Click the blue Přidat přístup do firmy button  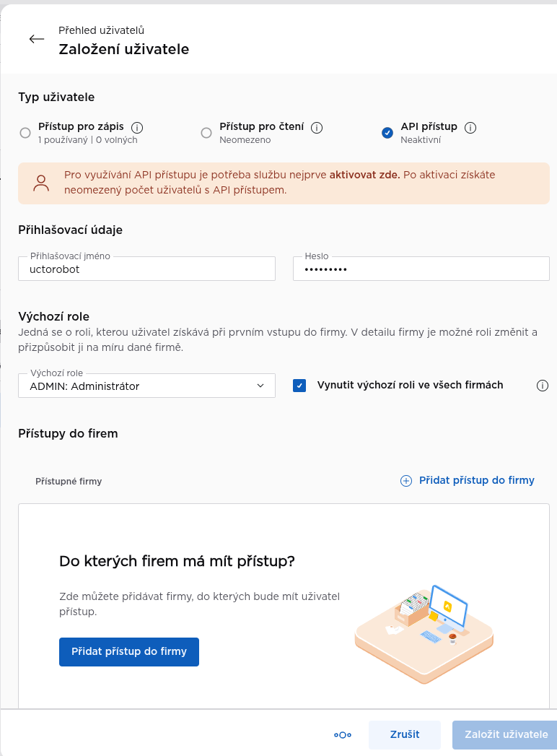click(129, 652)
